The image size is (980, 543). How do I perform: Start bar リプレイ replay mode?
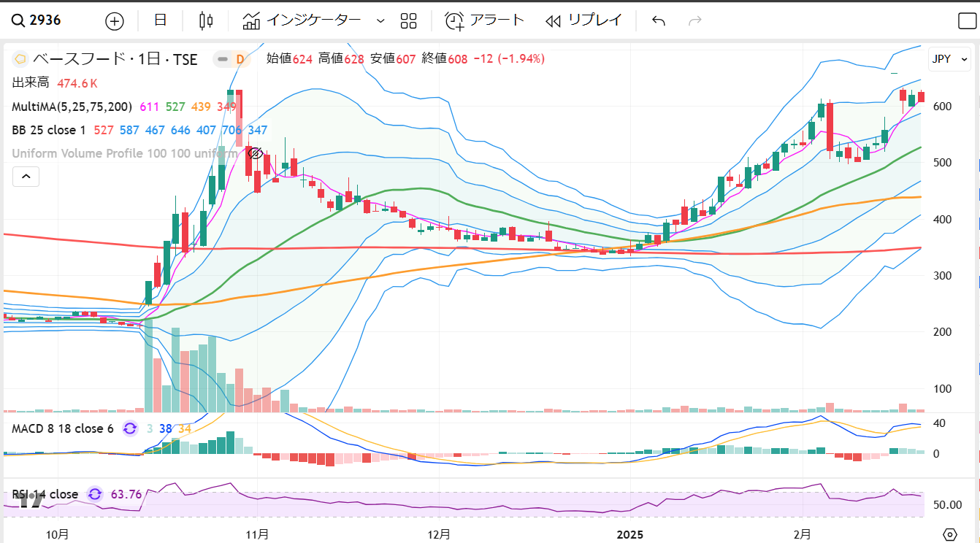click(583, 20)
